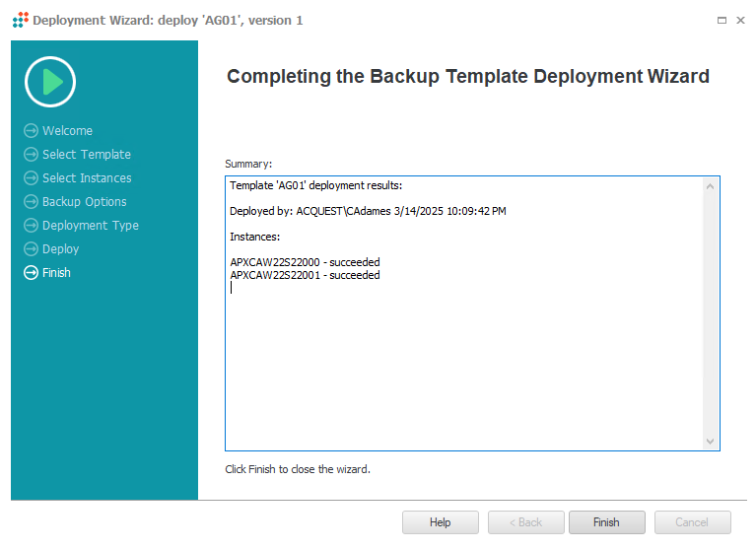Click the Finish step arrow icon
This screenshot has width=756, height=550.
[31, 272]
